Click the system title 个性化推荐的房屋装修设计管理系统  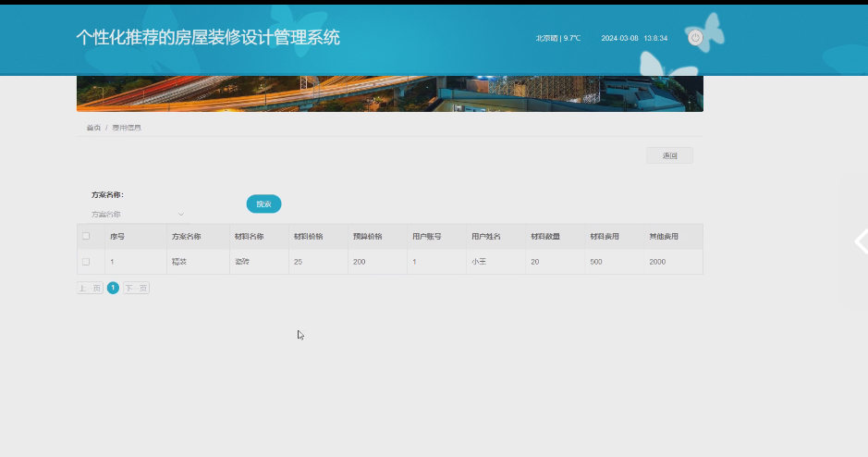(208, 38)
